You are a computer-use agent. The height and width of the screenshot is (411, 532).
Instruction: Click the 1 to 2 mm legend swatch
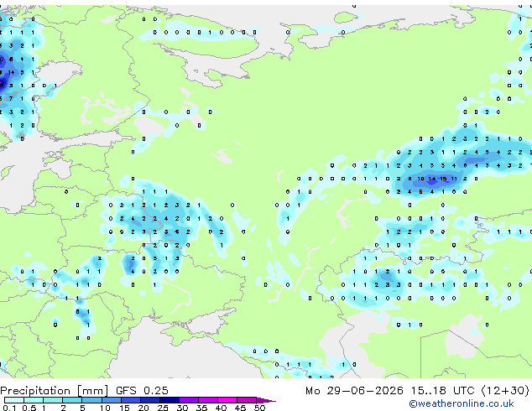click(53, 400)
